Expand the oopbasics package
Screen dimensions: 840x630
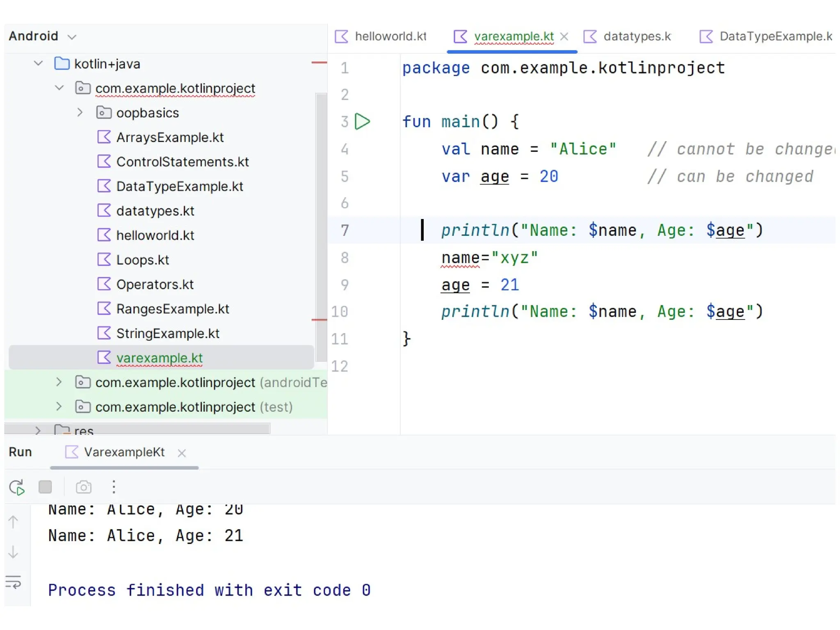click(x=80, y=112)
